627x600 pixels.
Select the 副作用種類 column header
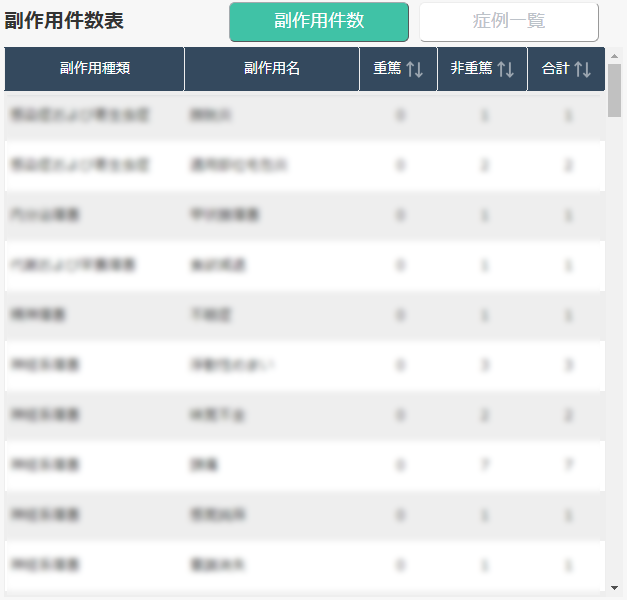[x=94, y=69]
